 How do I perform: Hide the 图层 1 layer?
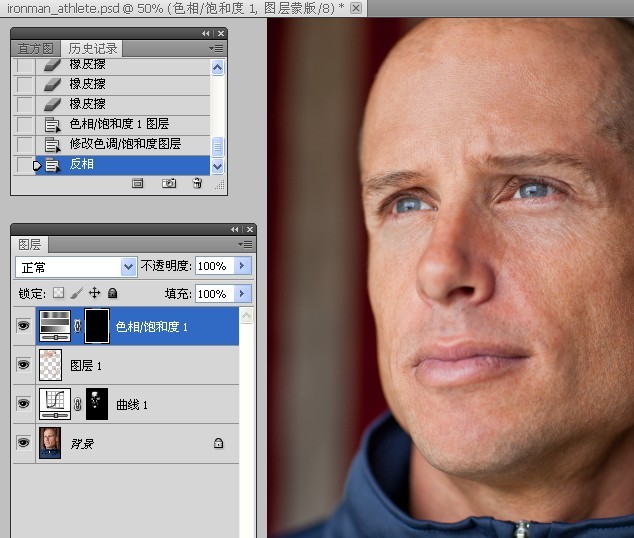pyautogui.click(x=23, y=365)
